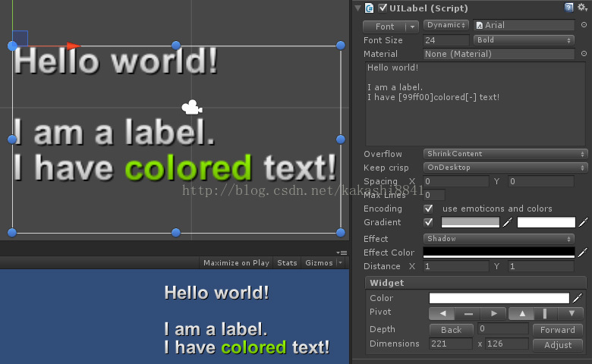Viewport: 592px width, 364px height.
Task: Edit the Dimensions height 126 field
Action: pyautogui.click(x=506, y=344)
